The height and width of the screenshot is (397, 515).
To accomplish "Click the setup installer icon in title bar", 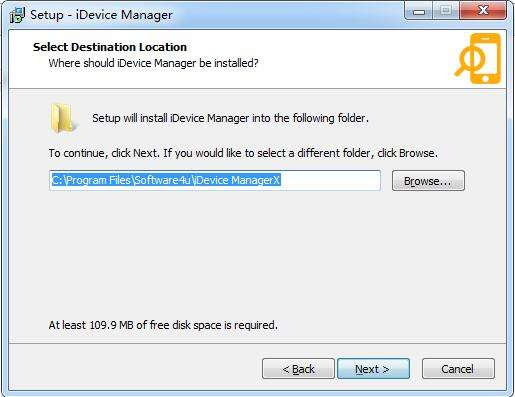I will tap(17, 15).
